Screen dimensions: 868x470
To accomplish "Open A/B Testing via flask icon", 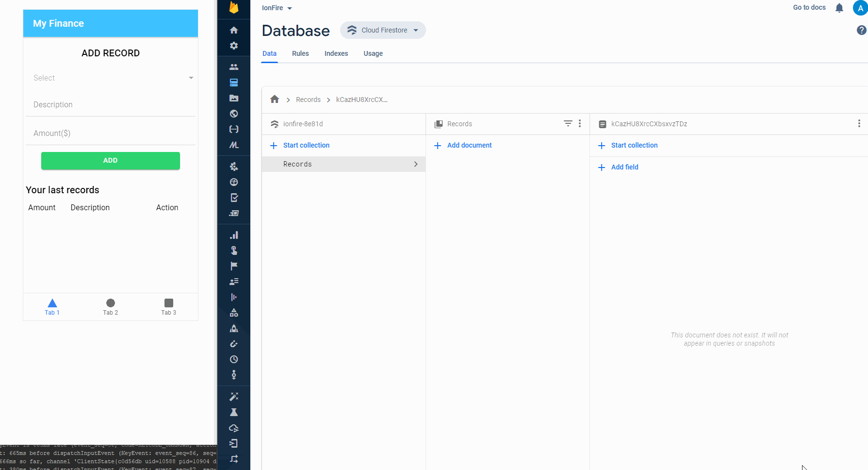I will click(x=234, y=412).
